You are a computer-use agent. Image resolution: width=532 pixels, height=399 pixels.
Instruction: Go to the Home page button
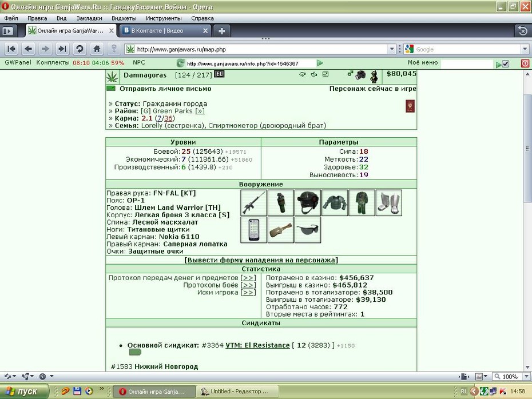[x=97, y=49]
